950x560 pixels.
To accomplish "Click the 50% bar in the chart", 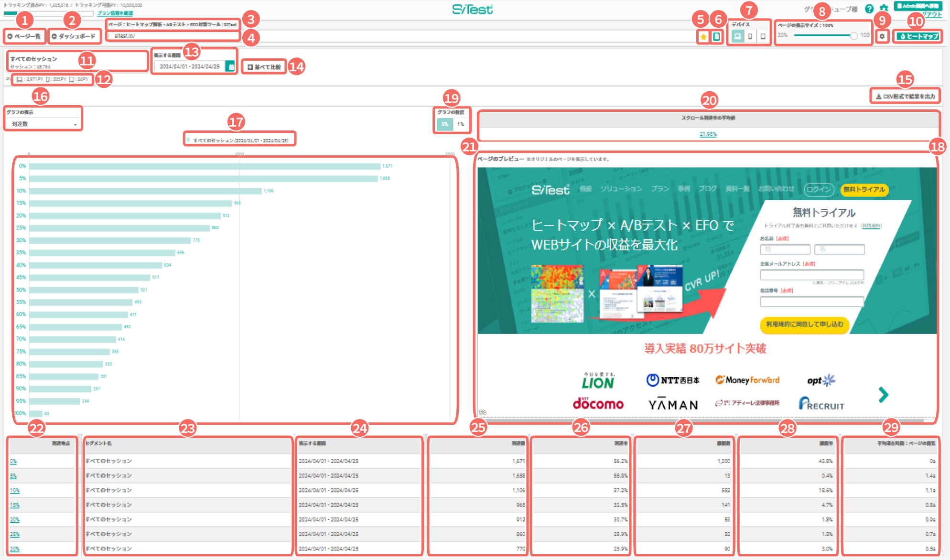I will pyautogui.click(x=84, y=290).
